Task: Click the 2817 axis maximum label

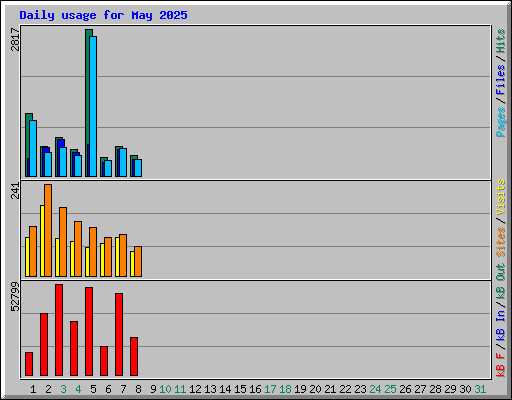Action: click(x=15, y=39)
